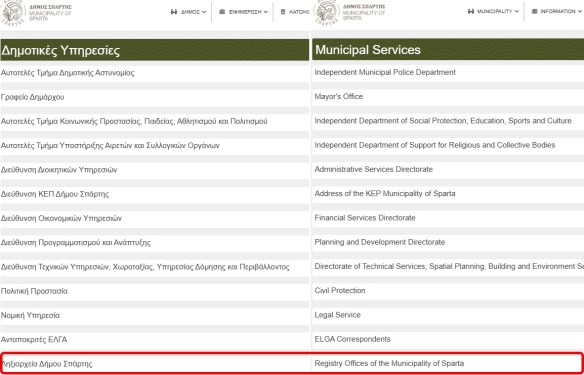This screenshot has height=375, width=584.
Task: Open Ανταποκριτές ΕΛΓΑ link
Action: 34,340
